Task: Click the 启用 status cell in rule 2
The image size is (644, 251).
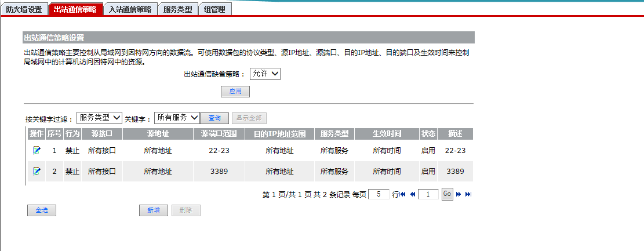Action: click(x=428, y=172)
